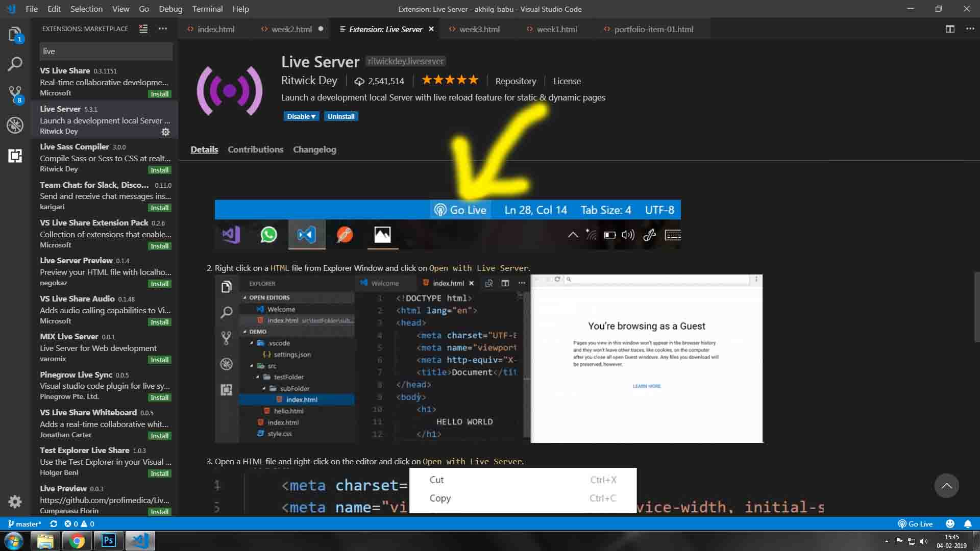Click the scroll to top arrow button
The width and height of the screenshot is (980, 551).
point(946,486)
